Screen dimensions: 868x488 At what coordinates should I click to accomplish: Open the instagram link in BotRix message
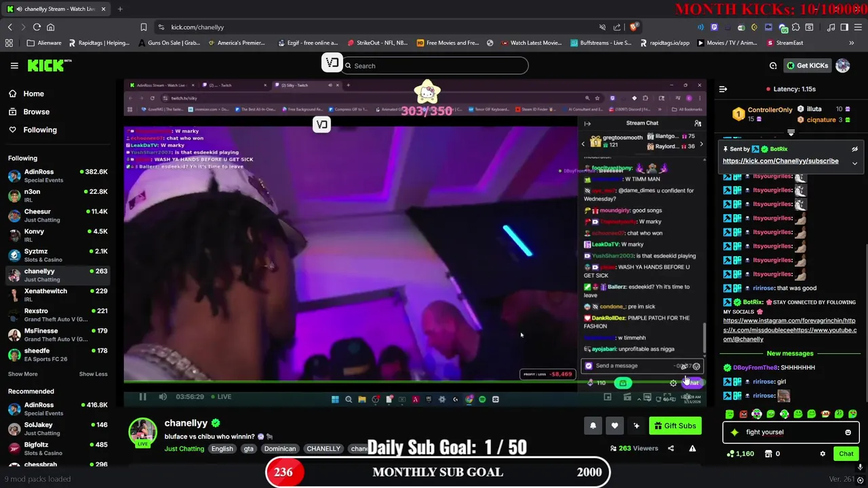coord(789,321)
